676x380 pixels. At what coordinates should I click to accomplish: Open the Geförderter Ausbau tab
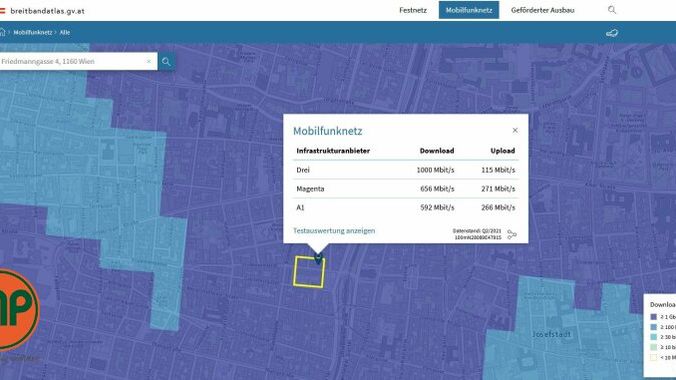[x=542, y=10]
